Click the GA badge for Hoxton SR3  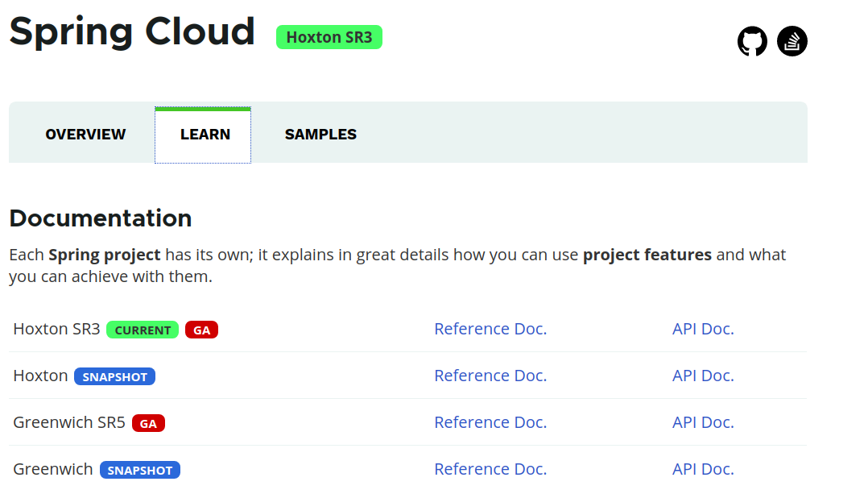coord(200,330)
